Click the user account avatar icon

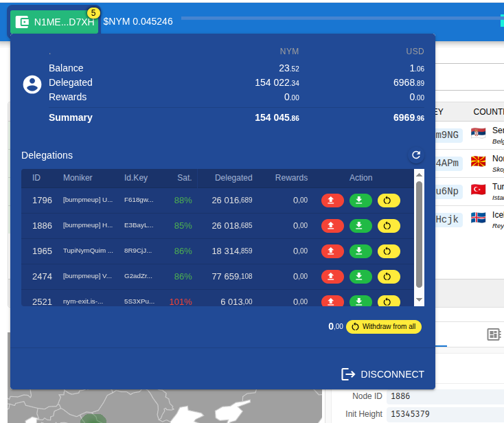(x=32, y=84)
